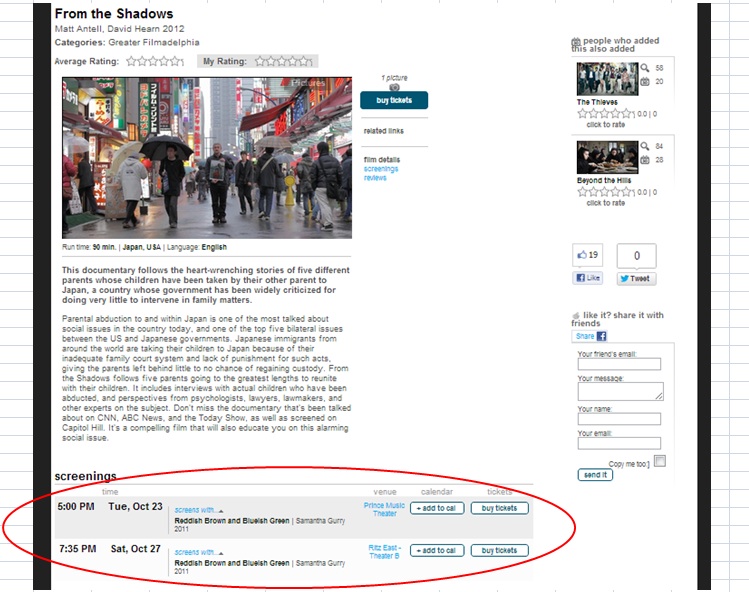749x592 pixels.
Task: Tick the Copy me too checkbox
Action: click(660, 461)
